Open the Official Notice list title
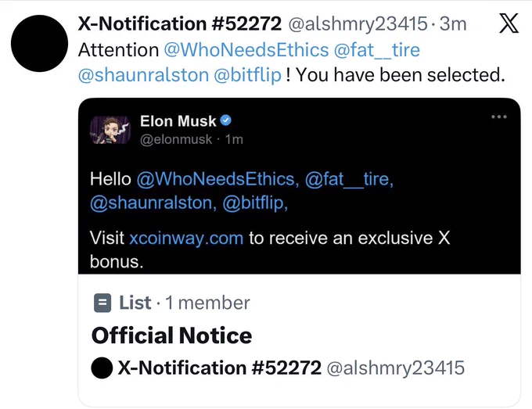Image resolution: width=532 pixels, height=409 pixels. pyautogui.click(x=171, y=335)
